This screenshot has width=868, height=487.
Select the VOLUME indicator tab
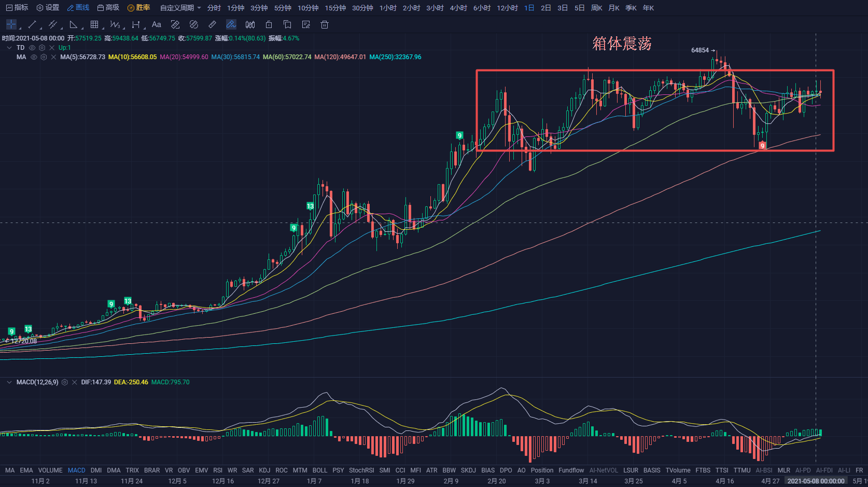[50, 470]
